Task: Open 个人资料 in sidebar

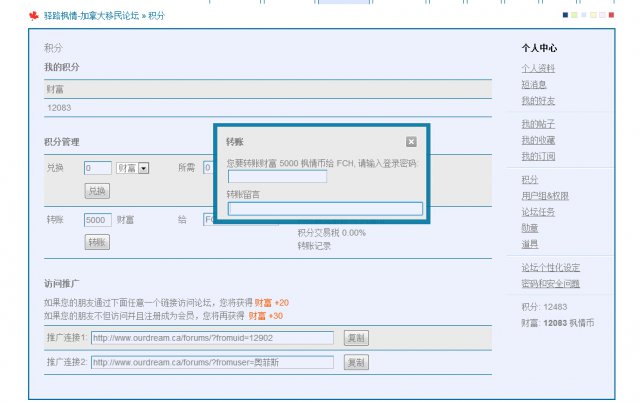Action: [538, 68]
